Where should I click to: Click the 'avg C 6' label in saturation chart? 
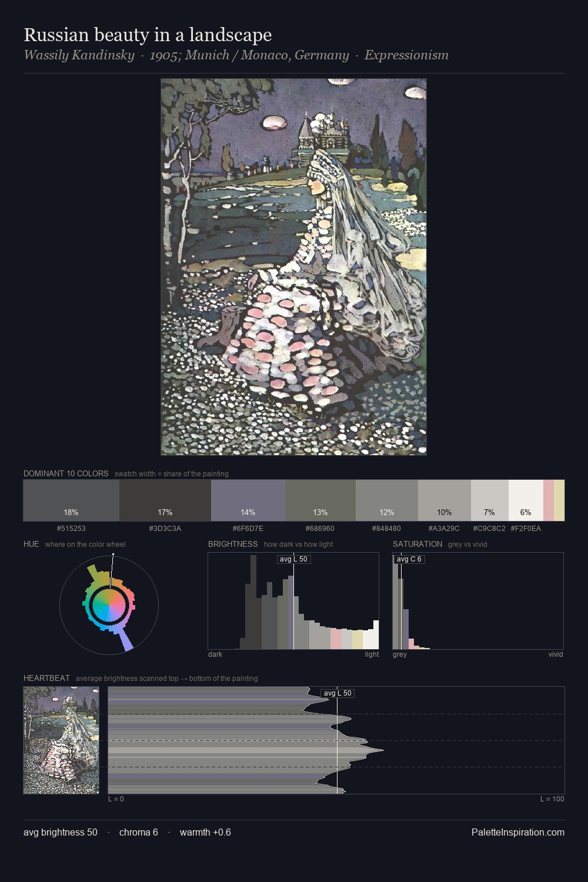point(409,559)
